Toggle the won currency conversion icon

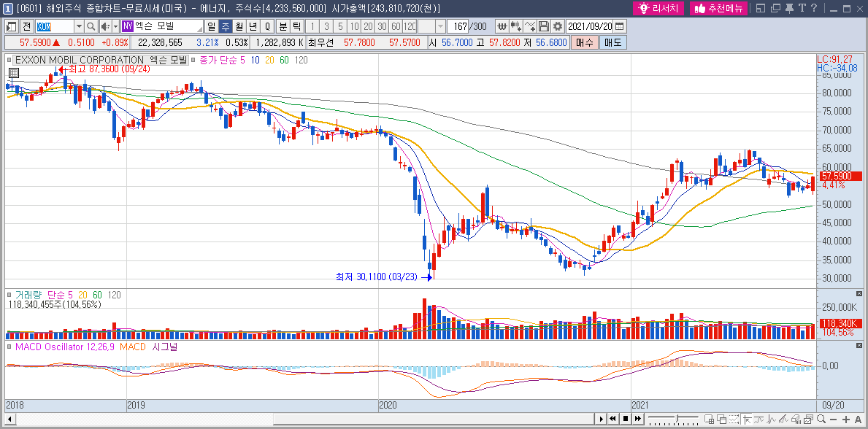pyautogui.click(x=502, y=26)
